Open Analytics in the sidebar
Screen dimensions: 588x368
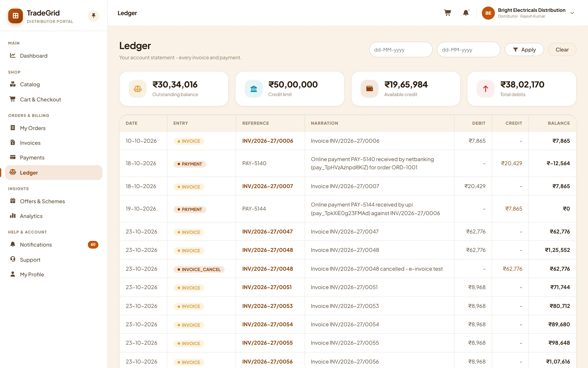click(53, 216)
